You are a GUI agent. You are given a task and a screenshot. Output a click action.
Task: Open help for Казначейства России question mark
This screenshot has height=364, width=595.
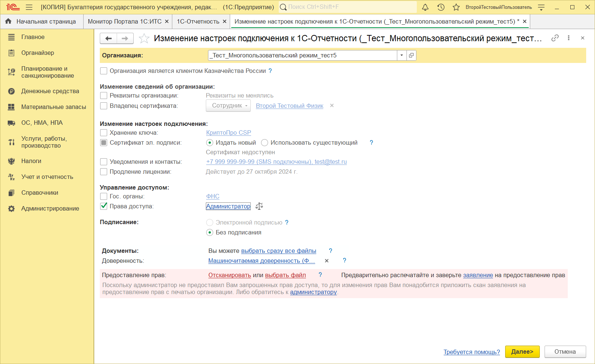(270, 71)
